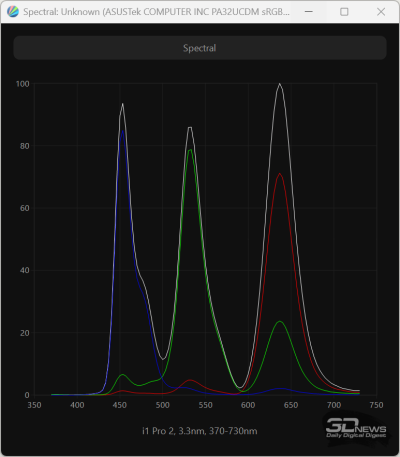
Task: Click the 750 label on horizontal axis
Action: tap(376, 405)
